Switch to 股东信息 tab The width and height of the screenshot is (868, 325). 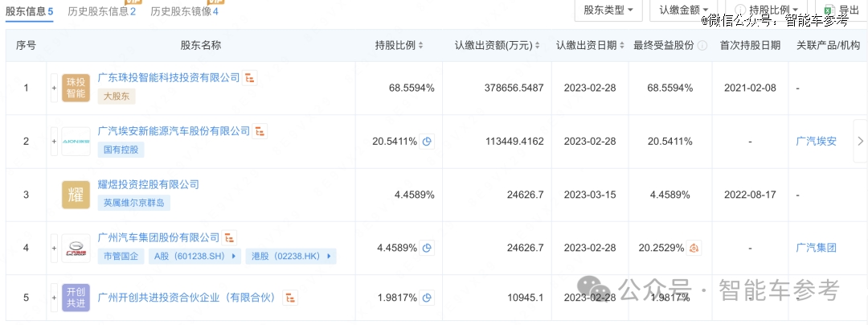30,10
